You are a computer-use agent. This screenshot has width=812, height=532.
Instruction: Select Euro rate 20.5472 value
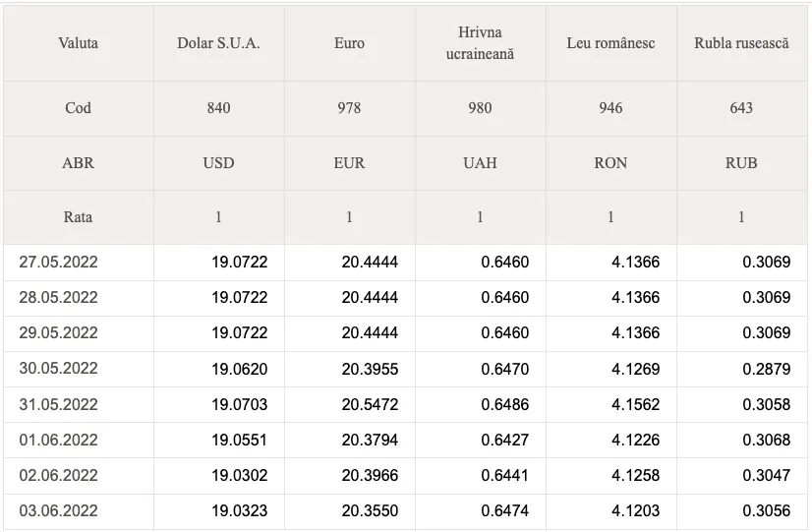tap(370, 404)
